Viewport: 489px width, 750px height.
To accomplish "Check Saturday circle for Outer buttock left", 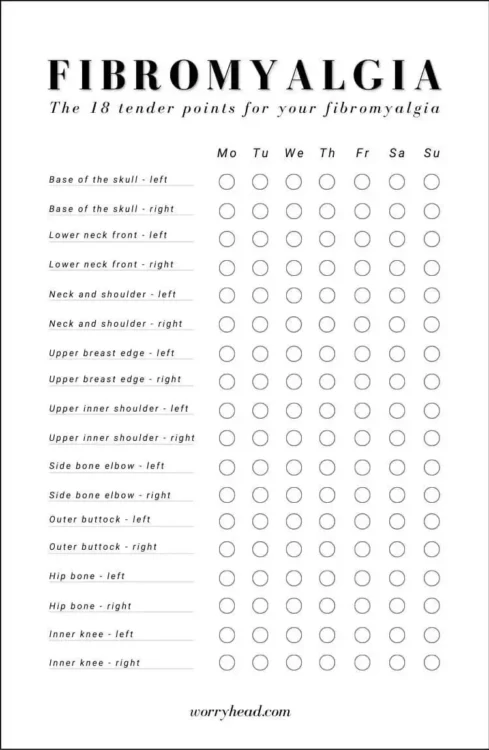I will pyautogui.click(x=397, y=521).
